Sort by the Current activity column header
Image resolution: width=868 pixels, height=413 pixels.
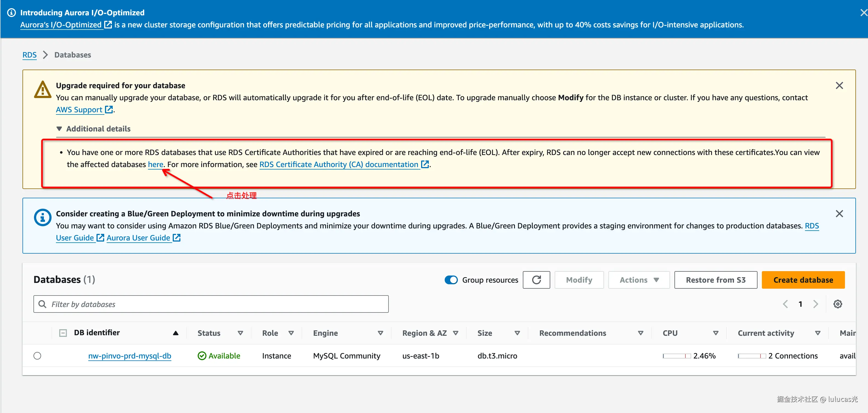765,333
